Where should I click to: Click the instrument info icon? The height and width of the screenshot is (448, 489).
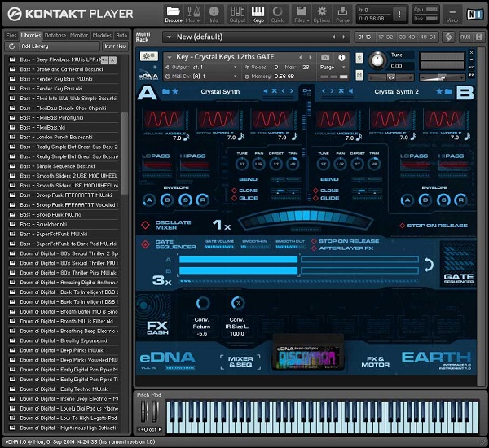click(x=341, y=57)
